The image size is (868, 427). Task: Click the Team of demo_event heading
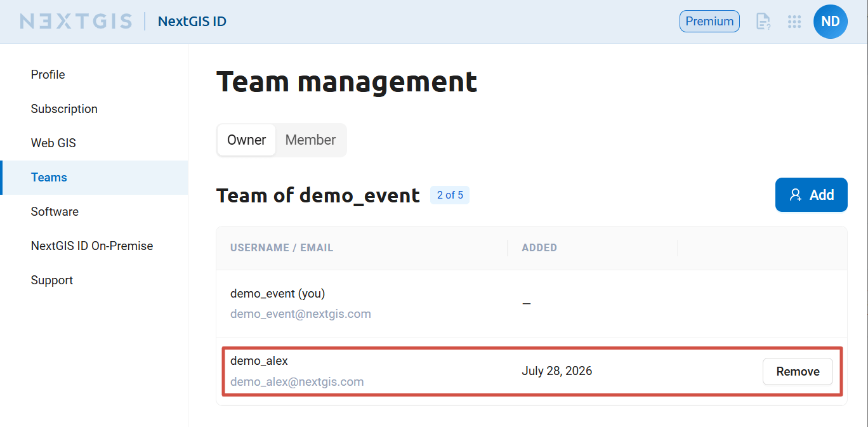[318, 195]
